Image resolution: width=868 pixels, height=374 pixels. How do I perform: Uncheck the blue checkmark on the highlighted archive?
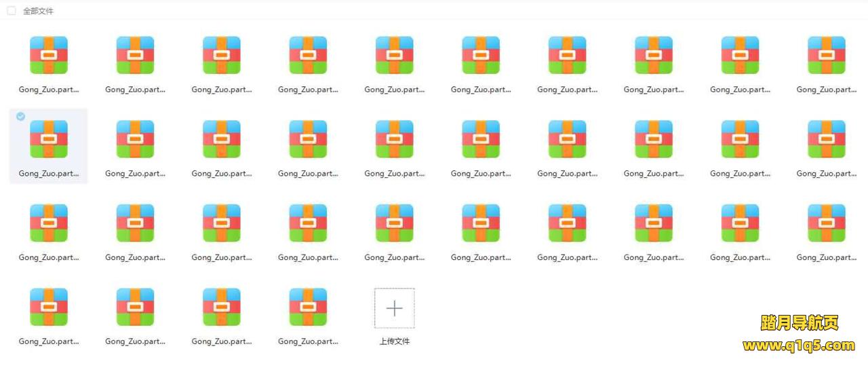pyautogui.click(x=20, y=117)
